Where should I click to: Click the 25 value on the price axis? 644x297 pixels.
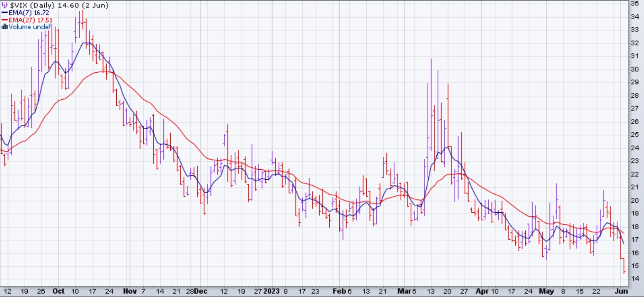coord(634,135)
